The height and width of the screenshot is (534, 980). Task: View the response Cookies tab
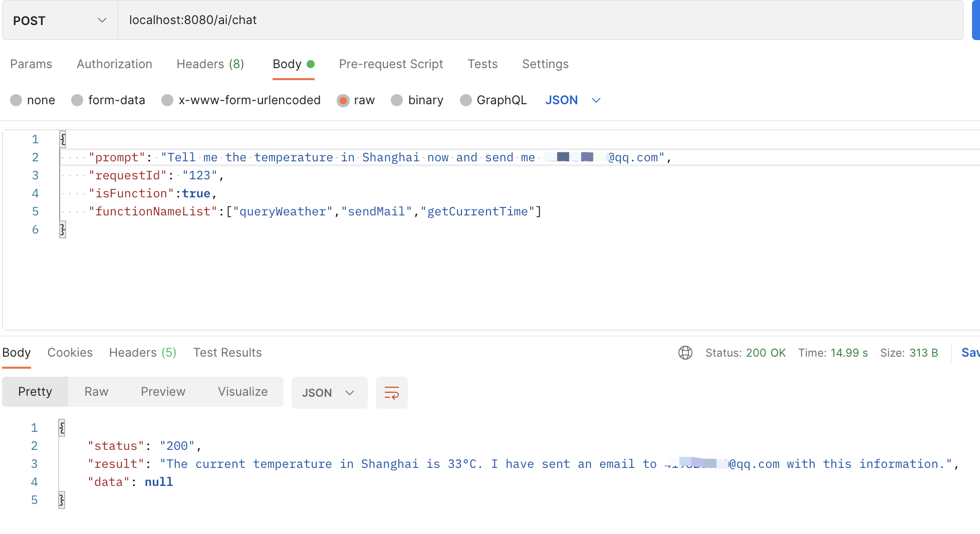(x=70, y=353)
